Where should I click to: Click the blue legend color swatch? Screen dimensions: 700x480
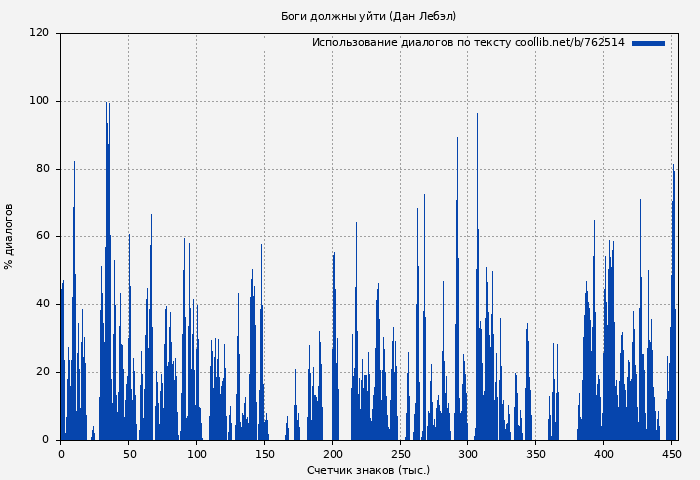click(648, 43)
